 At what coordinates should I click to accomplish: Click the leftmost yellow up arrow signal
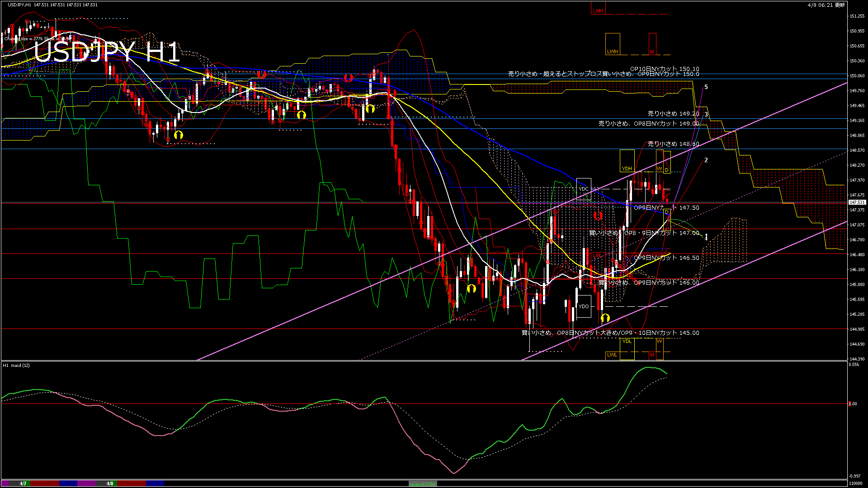coord(179,135)
